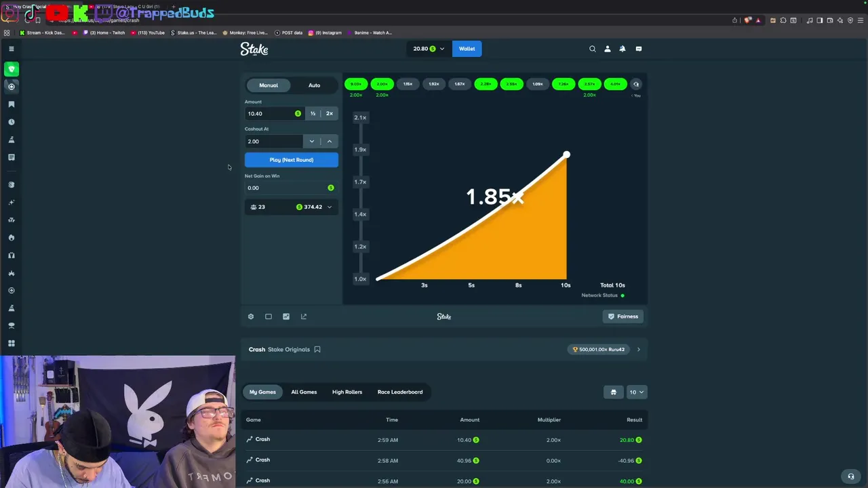Expand the balance currency dropdown 20.80

428,49
